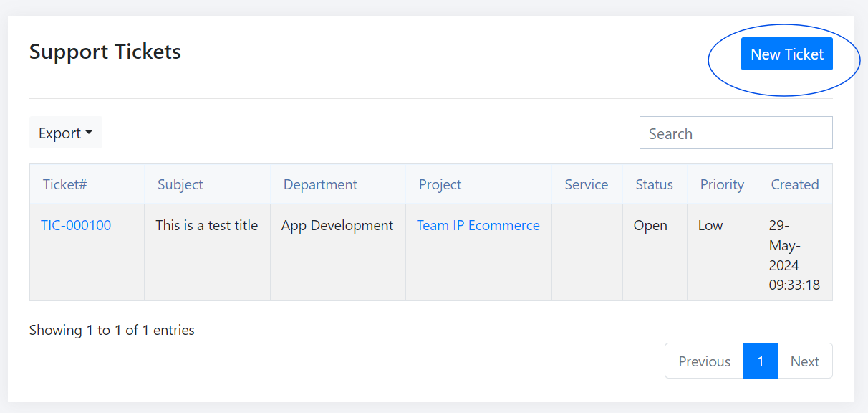Click the New Ticket button
The image size is (868, 413).
pos(786,54)
